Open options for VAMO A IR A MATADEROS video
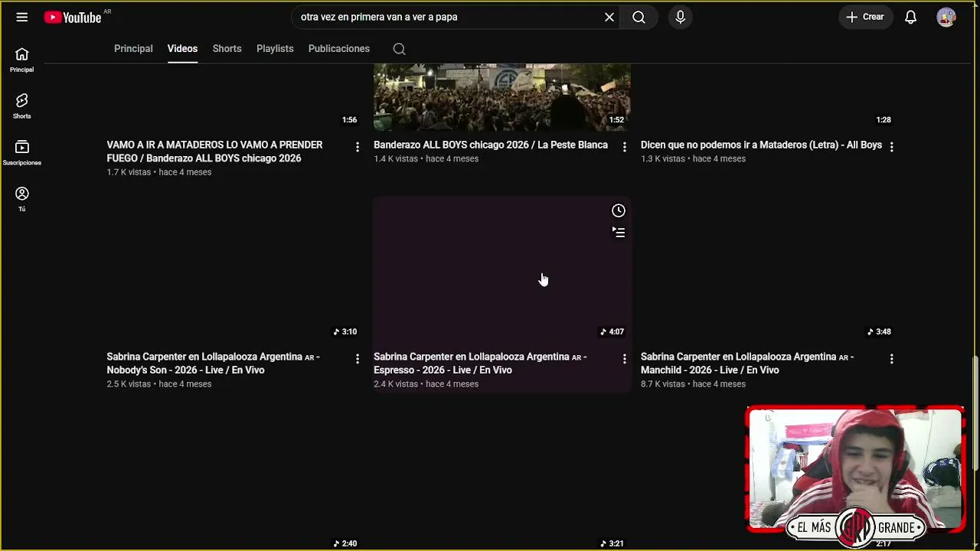The width and height of the screenshot is (980, 551). [357, 146]
